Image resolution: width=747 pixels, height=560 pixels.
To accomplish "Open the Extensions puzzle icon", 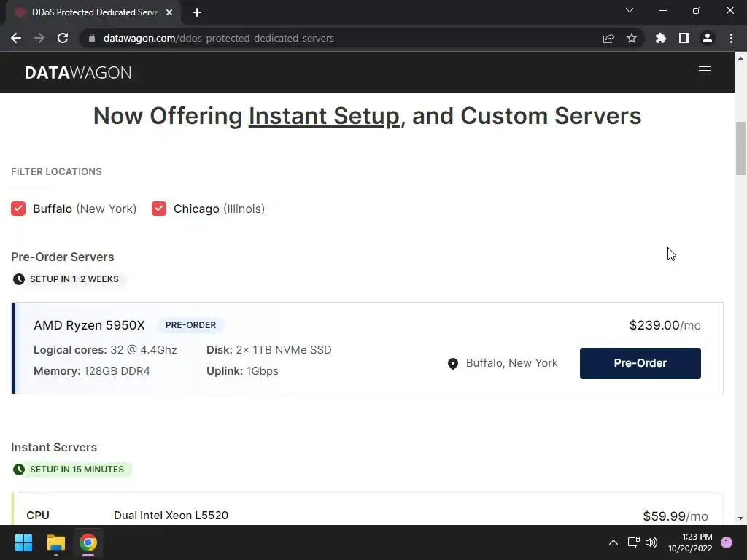I will coord(660,38).
